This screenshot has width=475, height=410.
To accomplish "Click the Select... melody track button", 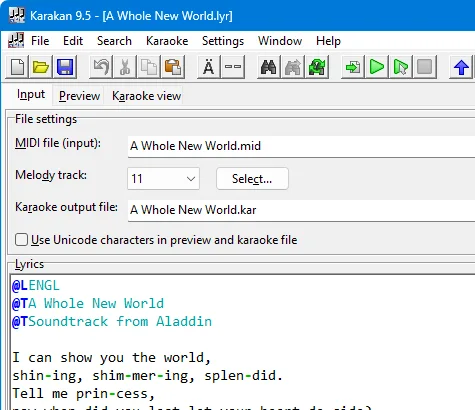I will tap(252, 179).
